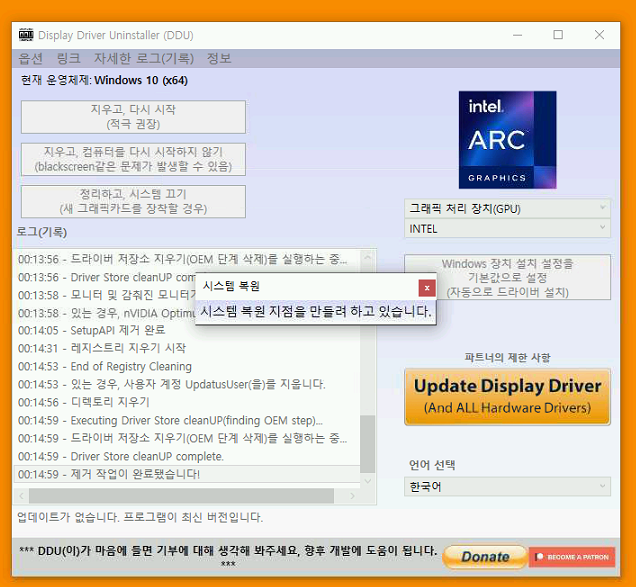Open the 자세한 로그(기록) menu
Screen dimensions: 636x587
coord(144,58)
